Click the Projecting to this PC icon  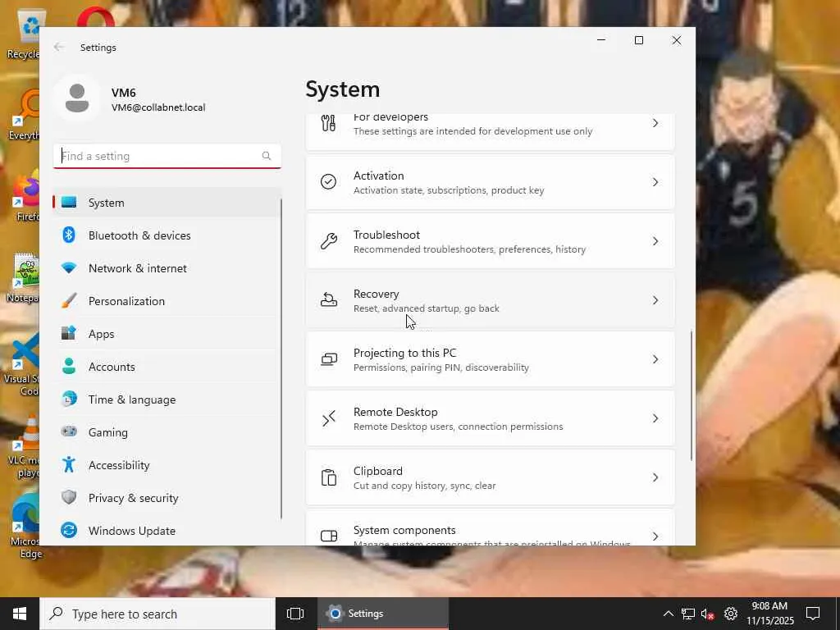pyautogui.click(x=328, y=359)
